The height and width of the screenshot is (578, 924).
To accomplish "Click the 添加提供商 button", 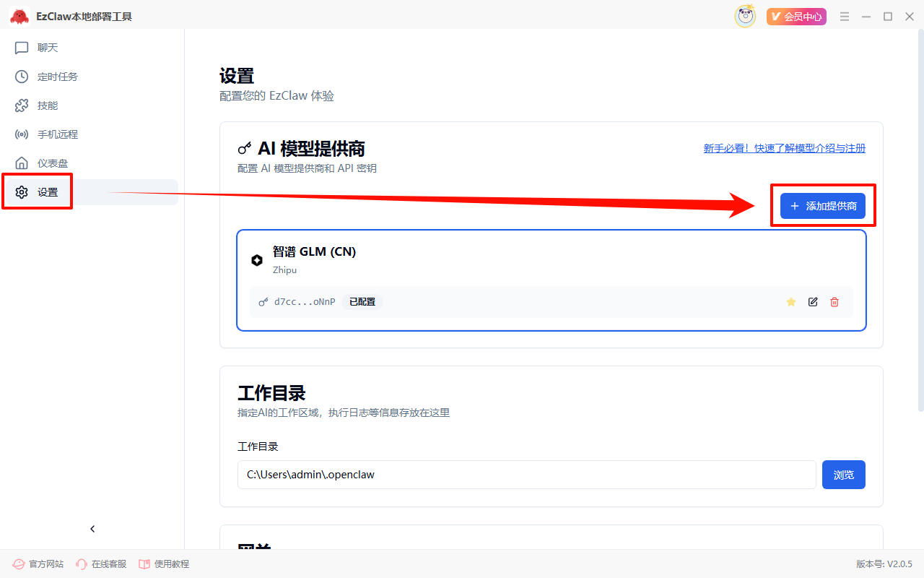I will tap(823, 206).
